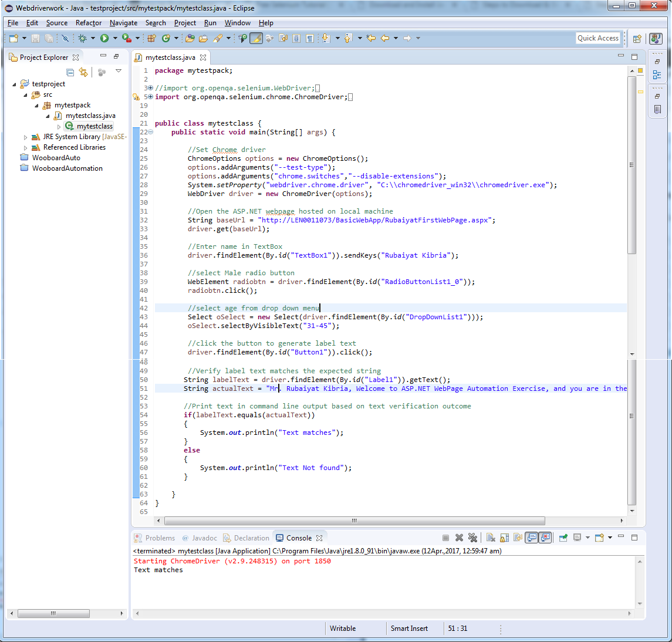Select the WooboardAutomation project
672x642 pixels.
pyautogui.click(x=67, y=168)
